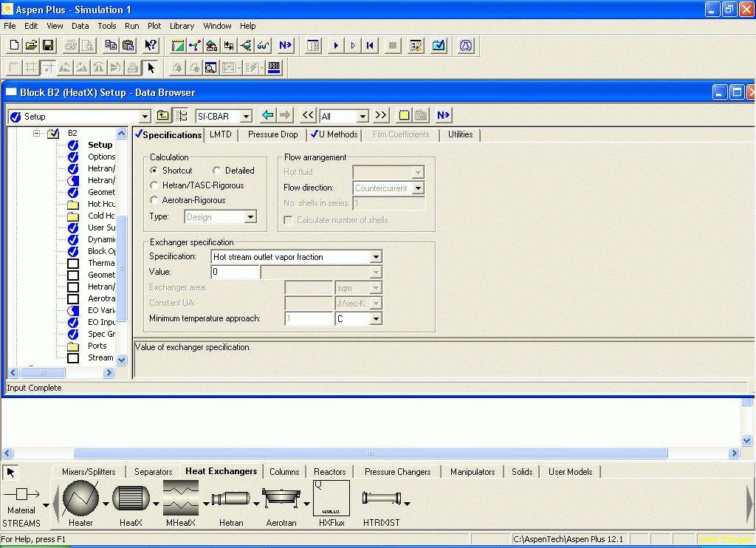Click the Save diskette icon

click(48, 45)
